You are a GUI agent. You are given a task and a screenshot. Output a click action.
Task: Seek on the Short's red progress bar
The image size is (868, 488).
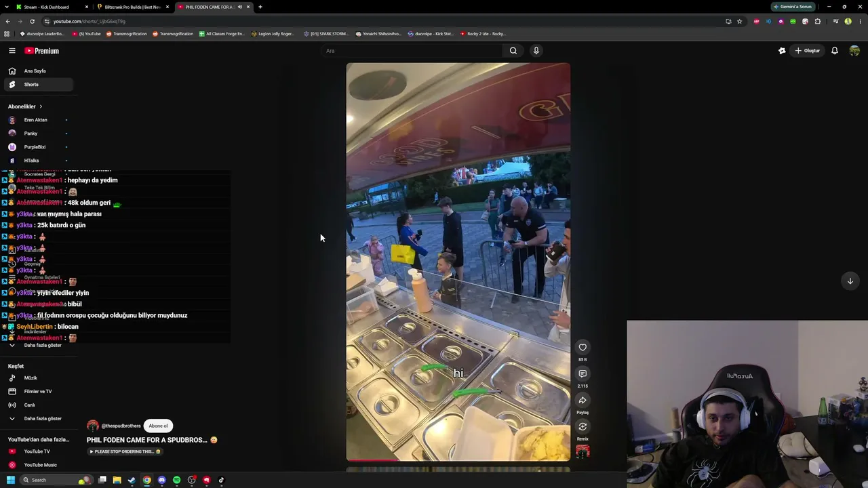click(458, 460)
